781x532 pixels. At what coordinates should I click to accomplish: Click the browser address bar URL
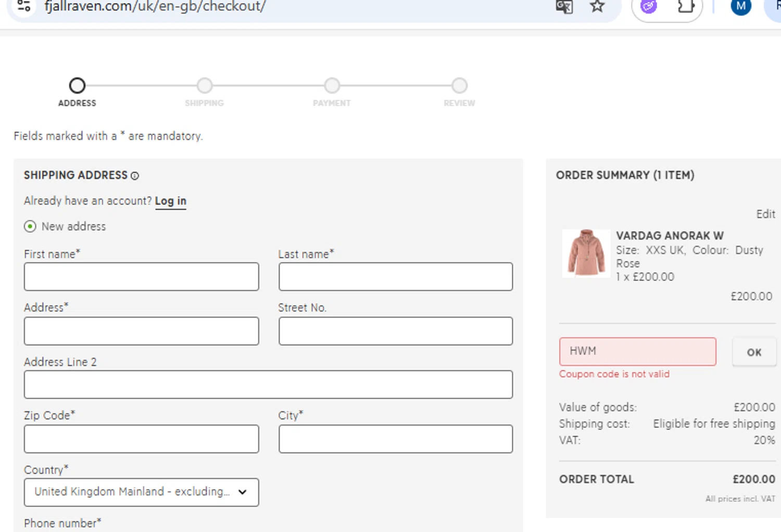tap(155, 6)
